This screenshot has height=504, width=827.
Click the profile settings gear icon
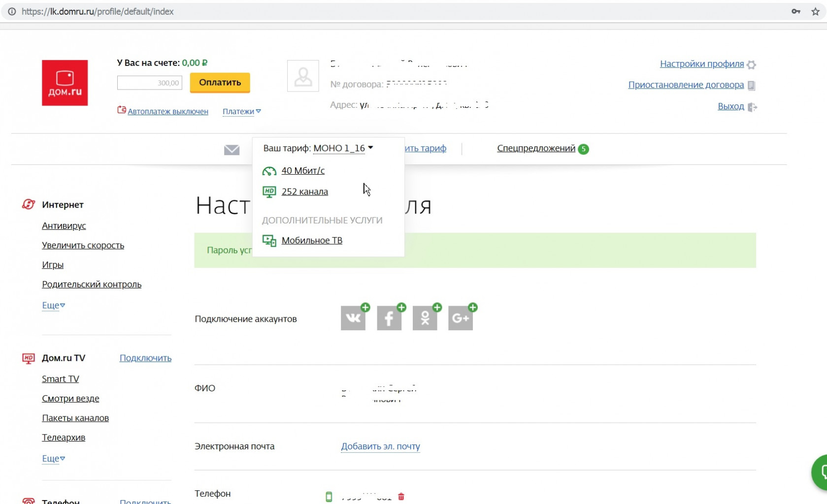pos(751,64)
